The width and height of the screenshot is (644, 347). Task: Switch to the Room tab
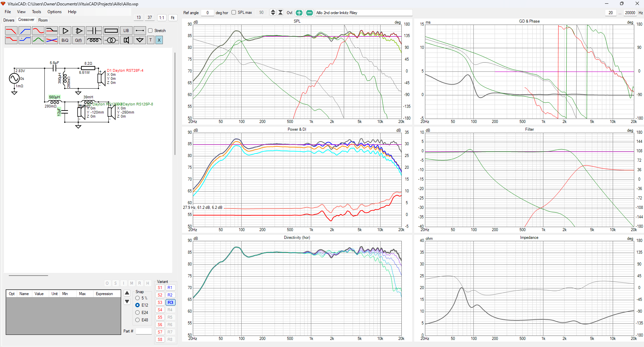click(43, 20)
